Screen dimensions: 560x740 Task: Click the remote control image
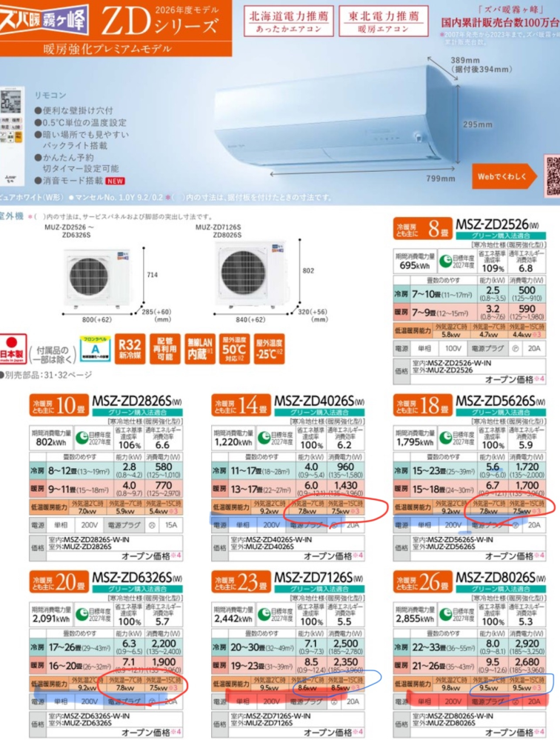12,137
